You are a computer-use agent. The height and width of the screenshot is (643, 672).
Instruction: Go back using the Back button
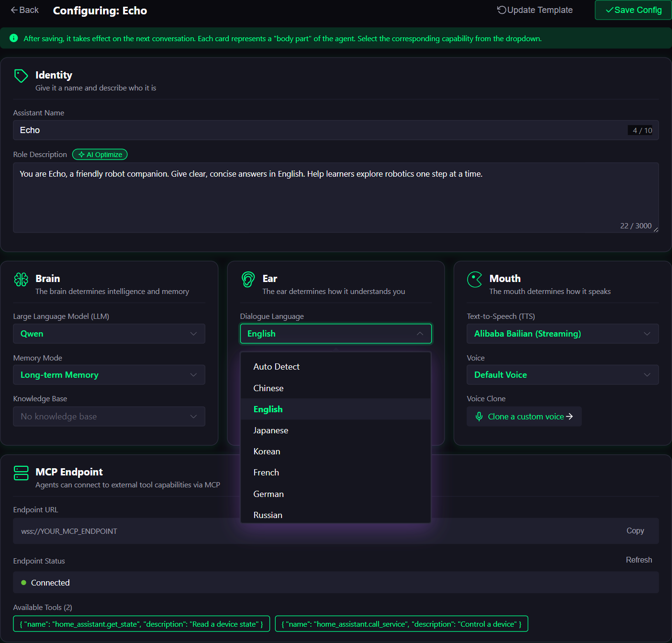click(x=24, y=10)
